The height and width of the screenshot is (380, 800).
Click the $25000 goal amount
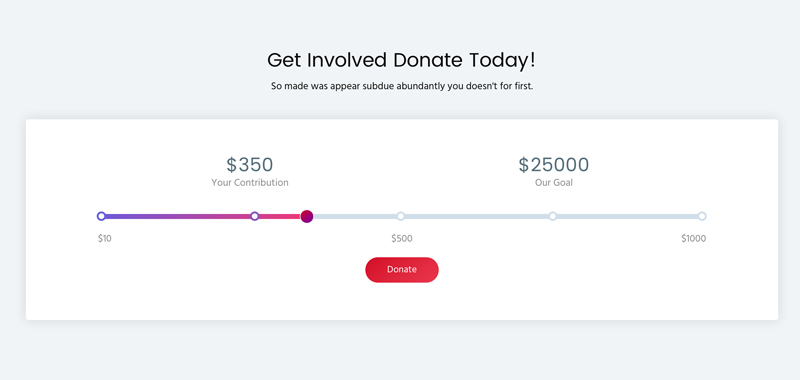(x=554, y=165)
